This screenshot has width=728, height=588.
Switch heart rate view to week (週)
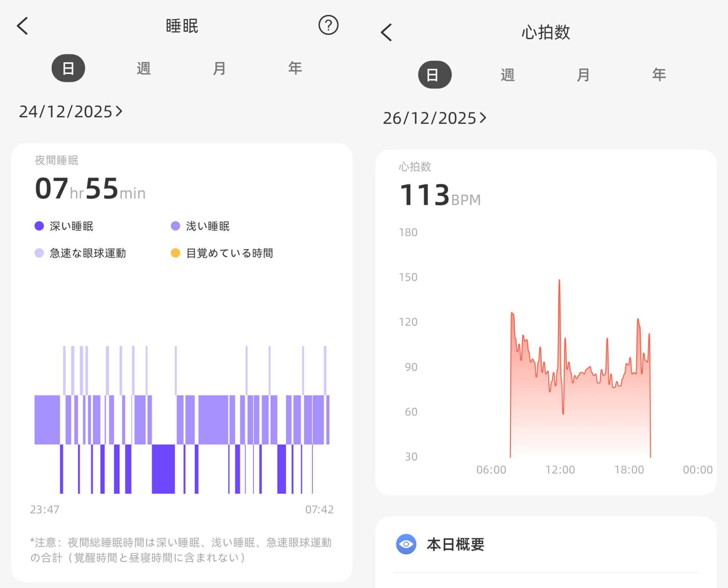tap(507, 75)
